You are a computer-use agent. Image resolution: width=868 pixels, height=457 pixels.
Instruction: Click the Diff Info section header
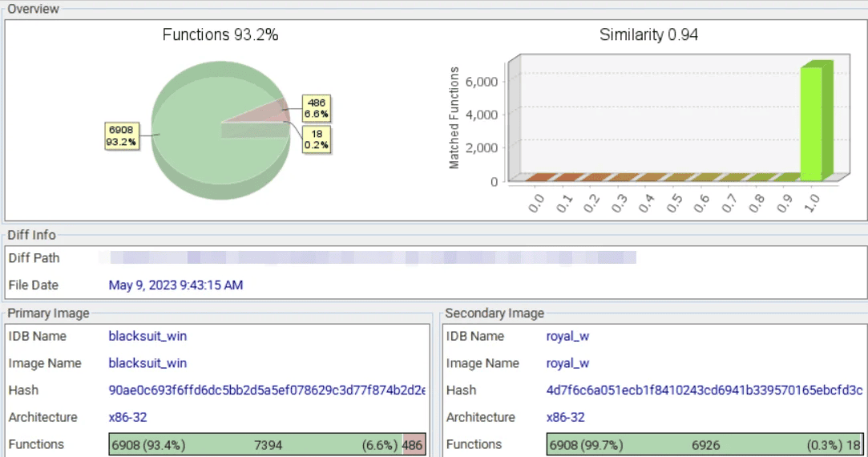tap(31, 235)
